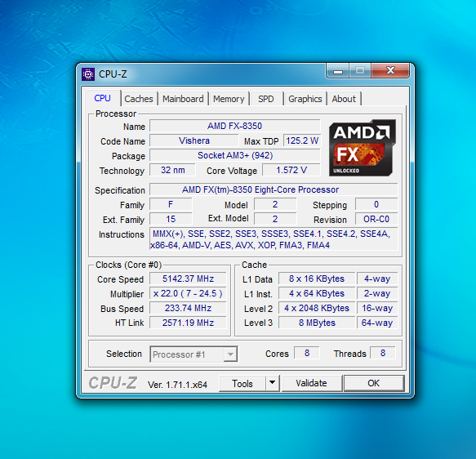Click the Technology value 32 nm

172,170
